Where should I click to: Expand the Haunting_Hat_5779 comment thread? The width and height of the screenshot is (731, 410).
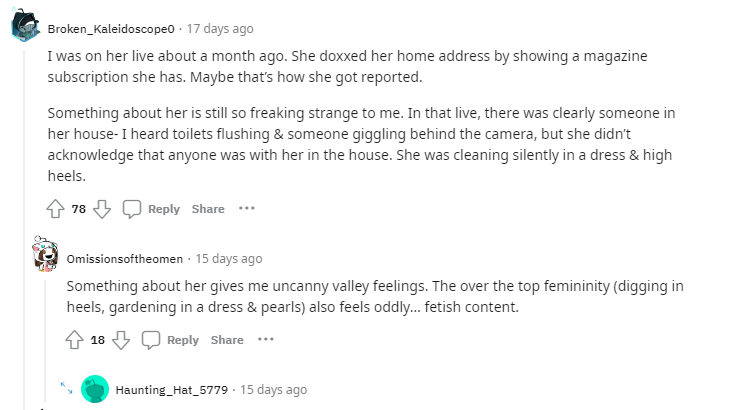click(66, 388)
